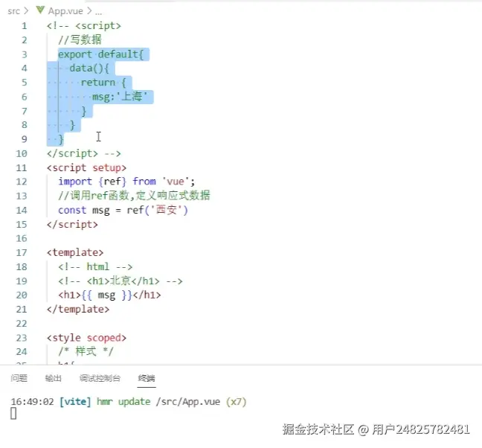This screenshot has width=482, height=448.
Task: Click the closing </template> tag line
Action: (78, 310)
